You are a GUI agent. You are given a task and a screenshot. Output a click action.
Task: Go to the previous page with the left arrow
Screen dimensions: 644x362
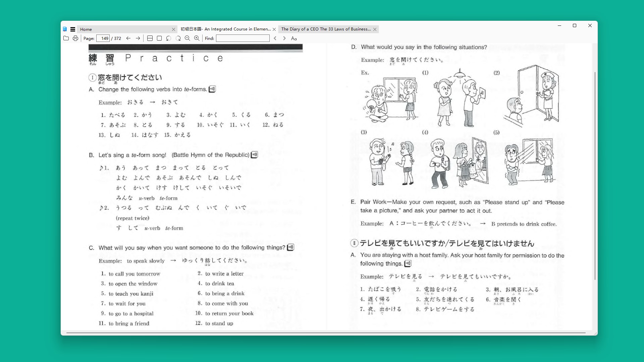[128, 38]
